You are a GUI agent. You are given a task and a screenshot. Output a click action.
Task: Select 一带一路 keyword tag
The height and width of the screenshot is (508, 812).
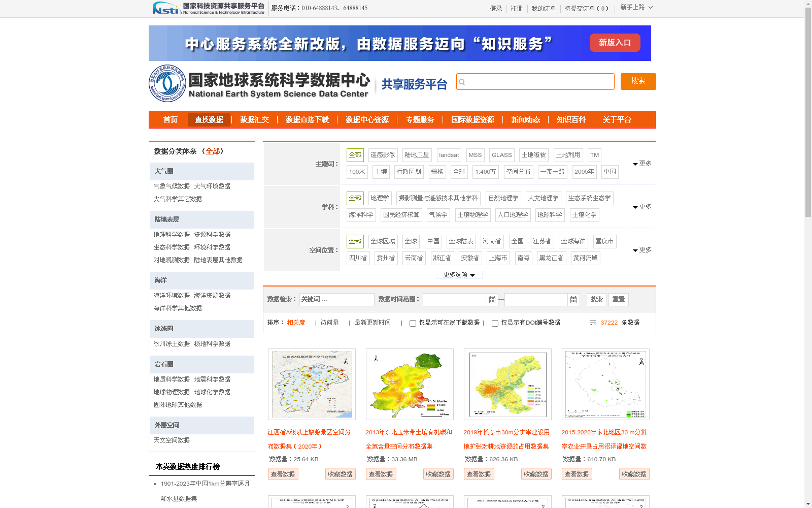[552, 172]
